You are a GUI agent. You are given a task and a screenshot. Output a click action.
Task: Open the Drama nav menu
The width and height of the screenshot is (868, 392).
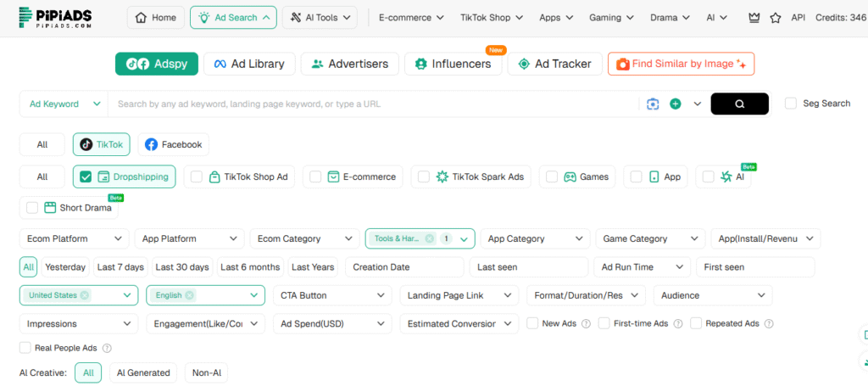click(x=670, y=18)
